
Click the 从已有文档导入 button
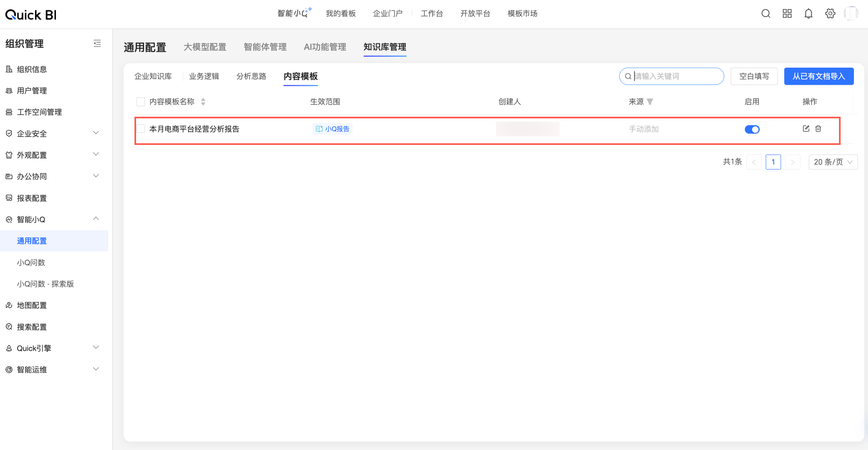click(x=818, y=76)
